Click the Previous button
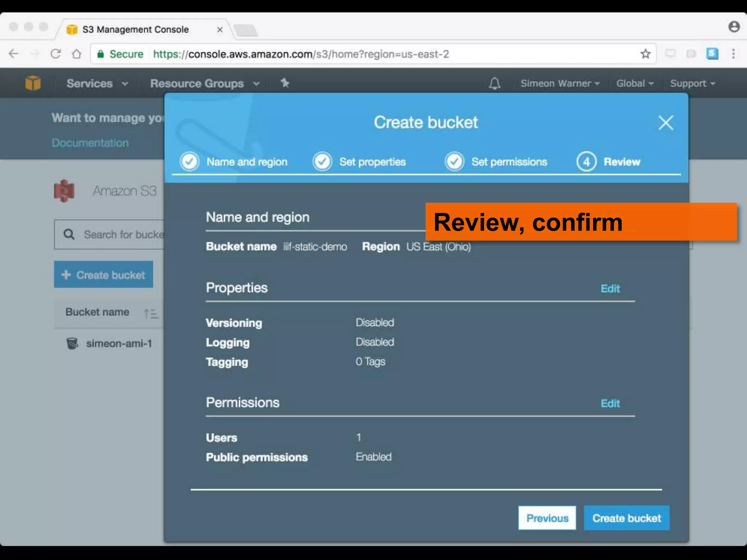747x560 pixels. click(x=547, y=518)
